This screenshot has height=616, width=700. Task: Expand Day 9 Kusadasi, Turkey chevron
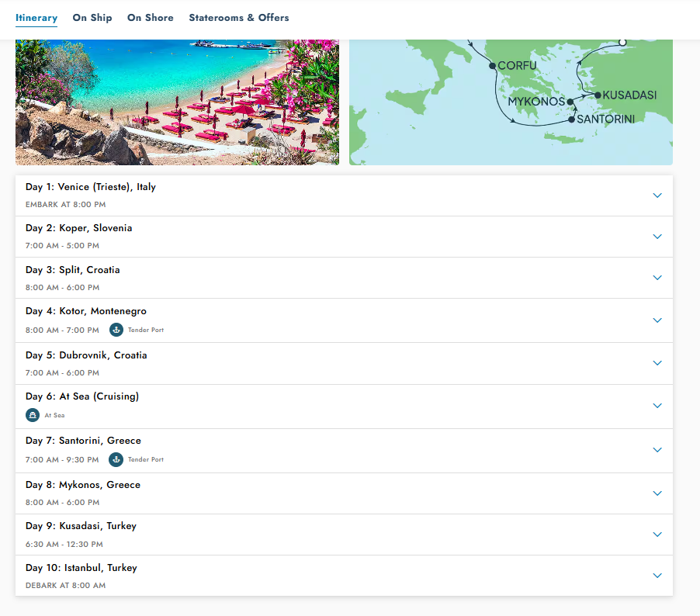click(x=657, y=535)
